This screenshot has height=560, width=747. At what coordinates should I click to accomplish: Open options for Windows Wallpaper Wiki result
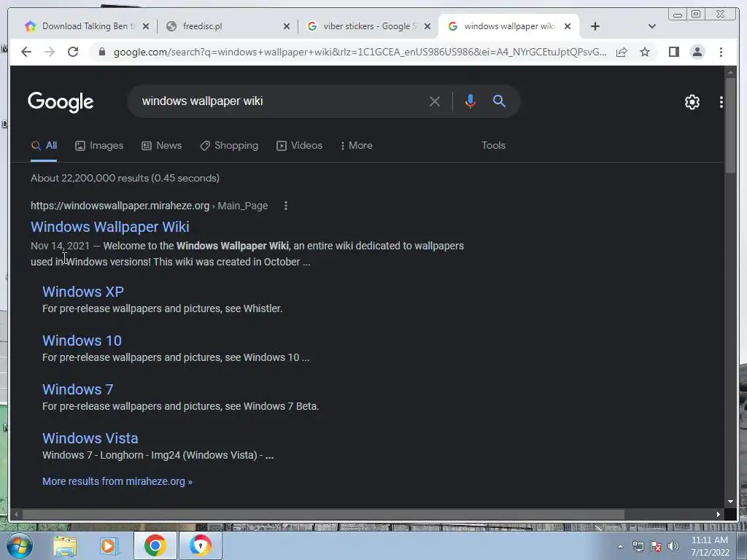285,206
